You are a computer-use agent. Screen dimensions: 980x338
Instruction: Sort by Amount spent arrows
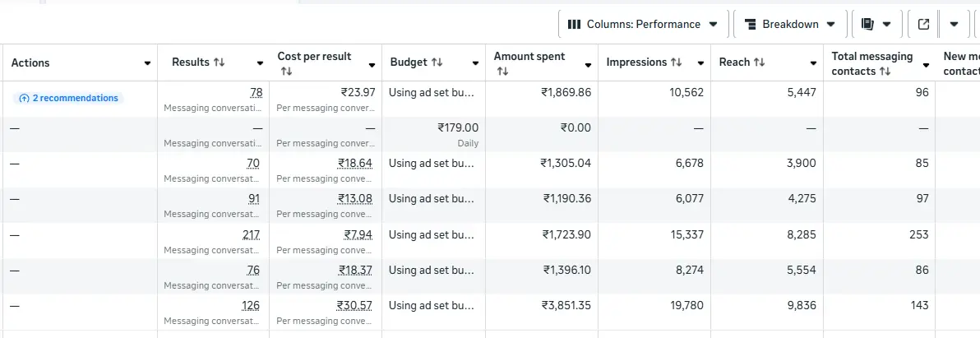pos(502,72)
